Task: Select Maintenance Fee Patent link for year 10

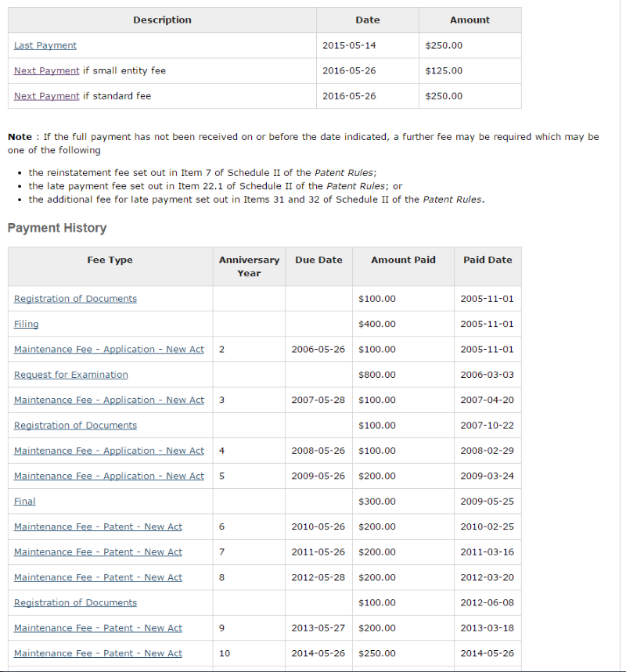Action: 98,653
